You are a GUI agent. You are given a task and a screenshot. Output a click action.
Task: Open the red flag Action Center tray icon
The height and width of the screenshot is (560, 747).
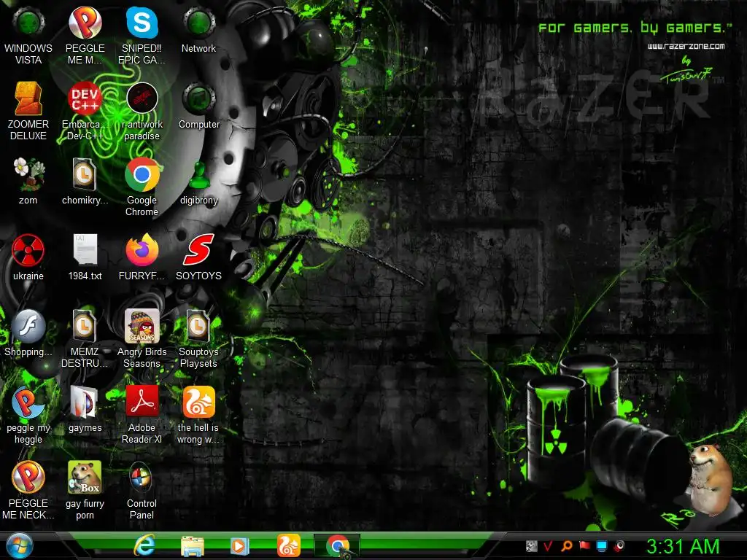click(584, 545)
